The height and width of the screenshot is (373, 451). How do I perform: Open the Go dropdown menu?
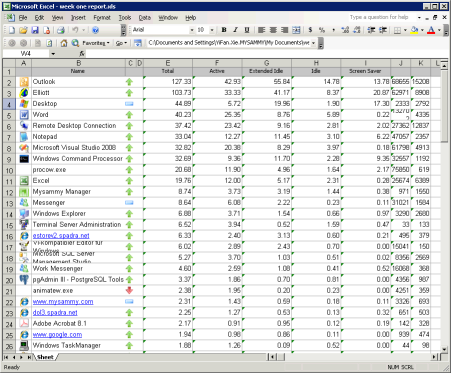[121, 43]
